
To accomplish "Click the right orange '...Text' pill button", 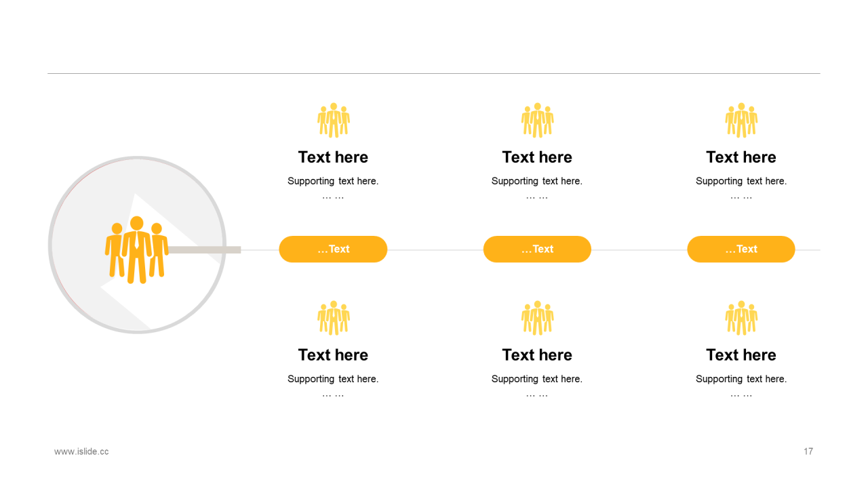I will point(741,249).
